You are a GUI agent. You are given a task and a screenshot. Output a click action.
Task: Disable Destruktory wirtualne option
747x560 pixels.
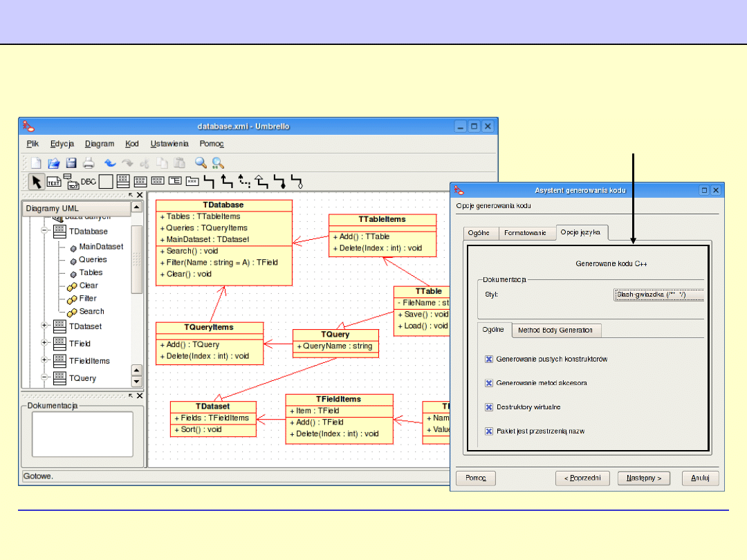[x=489, y=407]
